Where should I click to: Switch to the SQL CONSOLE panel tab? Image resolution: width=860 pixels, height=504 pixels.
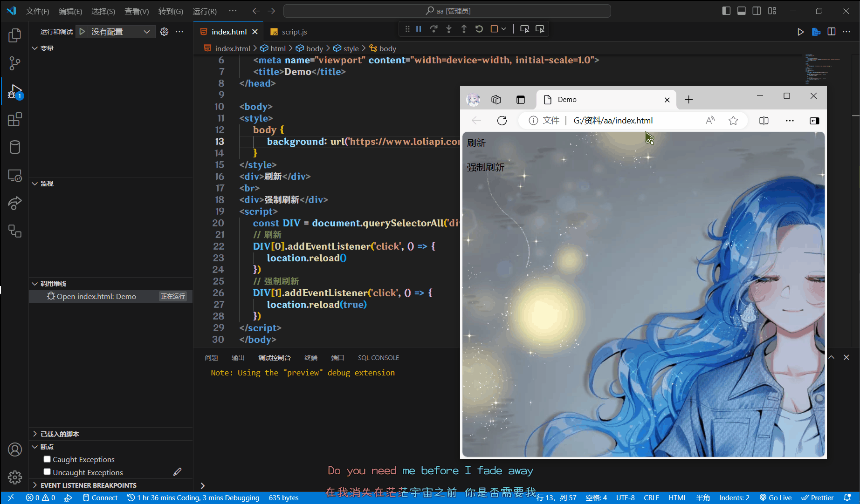click(378, 358)
